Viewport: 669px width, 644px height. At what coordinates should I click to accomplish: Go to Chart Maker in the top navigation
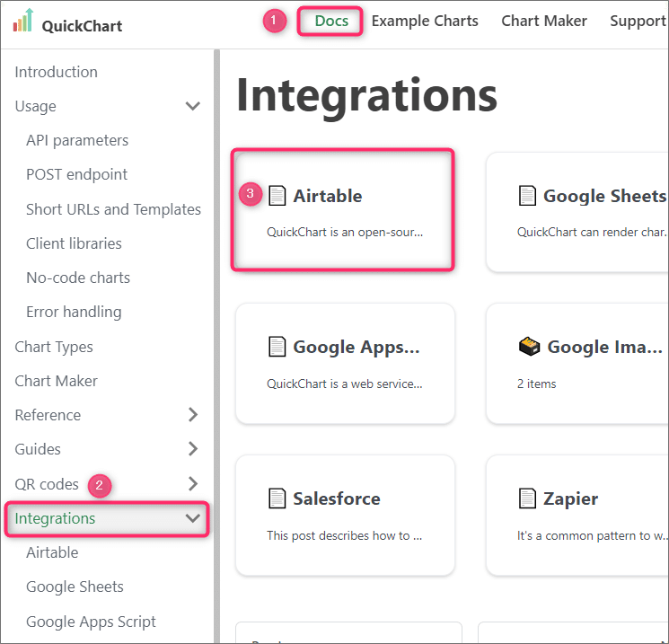click(544, 21)
